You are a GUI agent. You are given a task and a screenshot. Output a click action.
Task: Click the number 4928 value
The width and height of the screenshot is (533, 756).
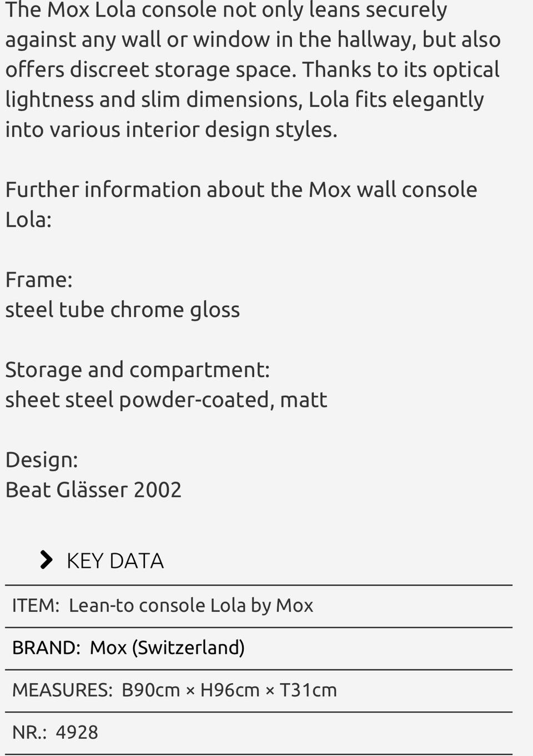pos(77,733)
